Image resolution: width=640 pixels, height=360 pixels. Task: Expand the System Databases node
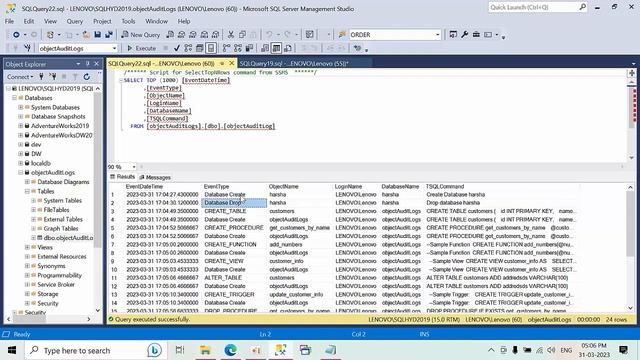[x=20, y=107]
